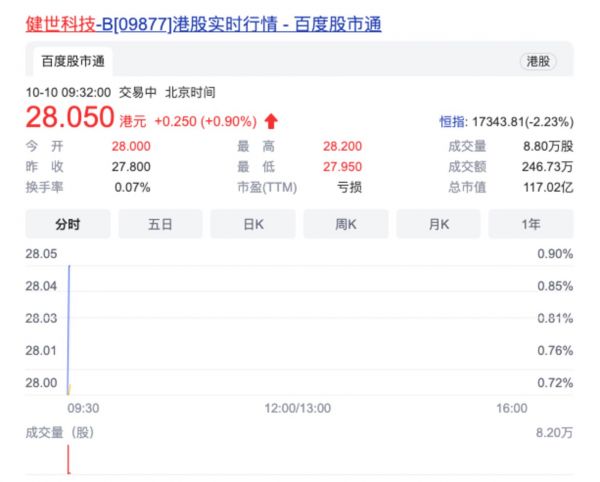Click the 12:00/13:00 time axis marker
The height and width of the screenshot is (482, 600).
point(298,408)
